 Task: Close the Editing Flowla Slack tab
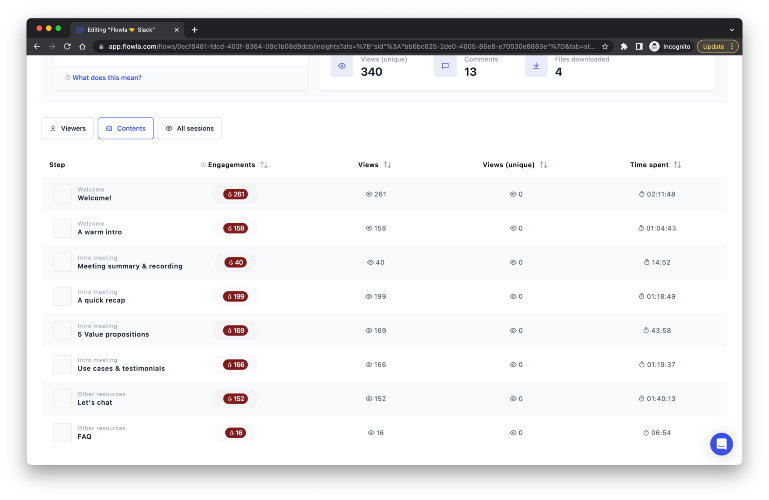[x=177, y=30]
